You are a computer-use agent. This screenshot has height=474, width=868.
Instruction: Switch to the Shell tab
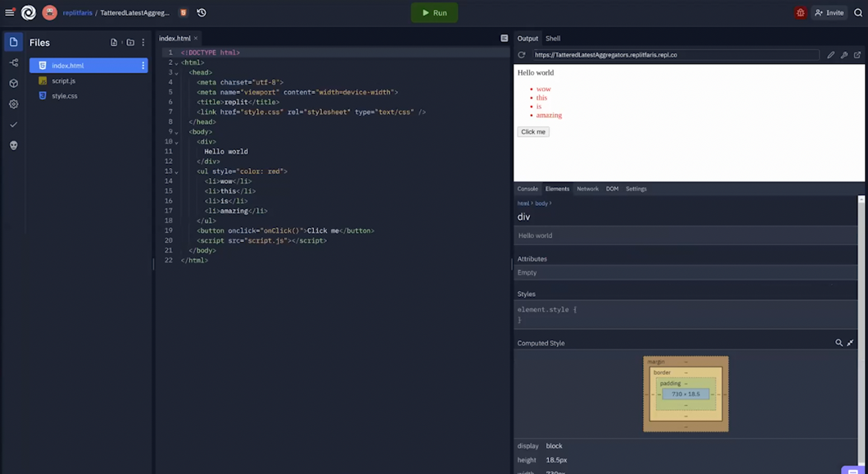coord(553,38)
